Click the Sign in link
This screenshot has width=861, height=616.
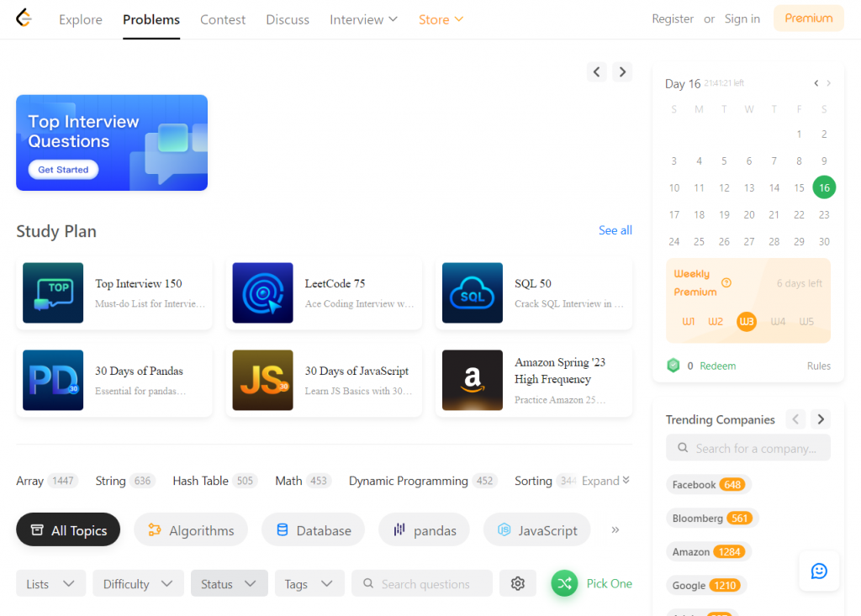tap(742, 18)
